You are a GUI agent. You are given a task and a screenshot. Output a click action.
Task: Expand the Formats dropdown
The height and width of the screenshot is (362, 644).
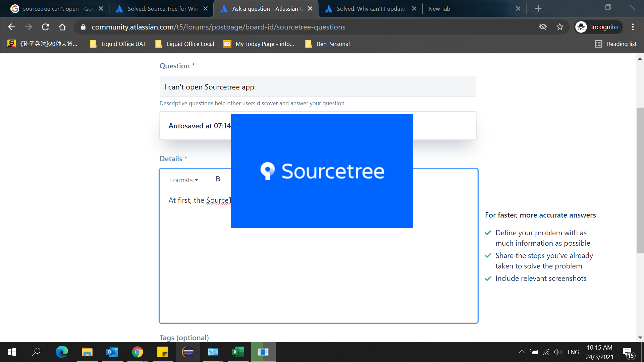[x=184, y=180]
